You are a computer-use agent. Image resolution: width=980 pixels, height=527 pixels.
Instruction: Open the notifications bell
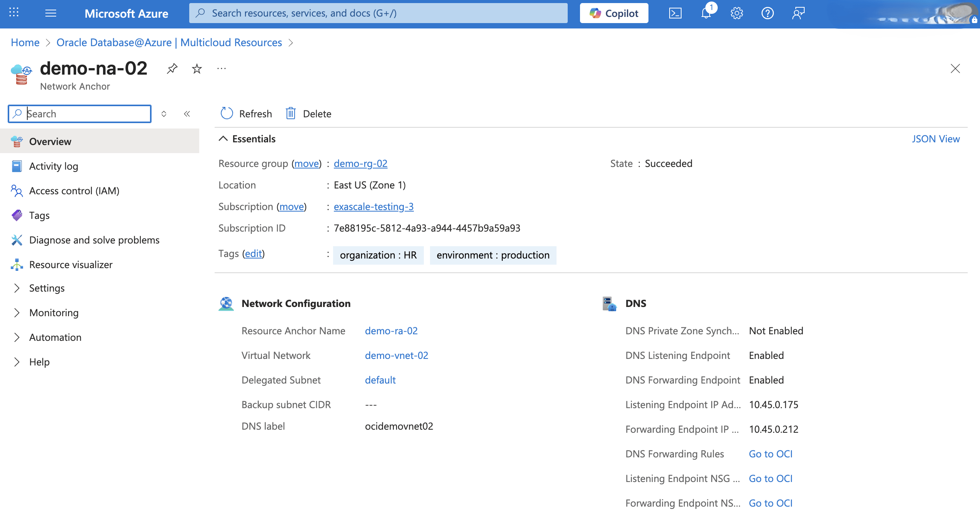click(706, 13)
